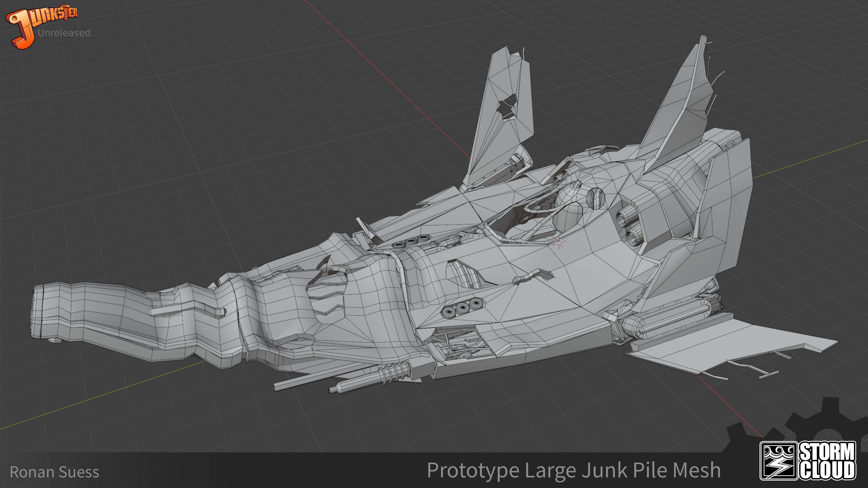Viewport: 868px width, 488px height.
Task: Expand the bottom caption bar
Action: [x=434, y=470]
